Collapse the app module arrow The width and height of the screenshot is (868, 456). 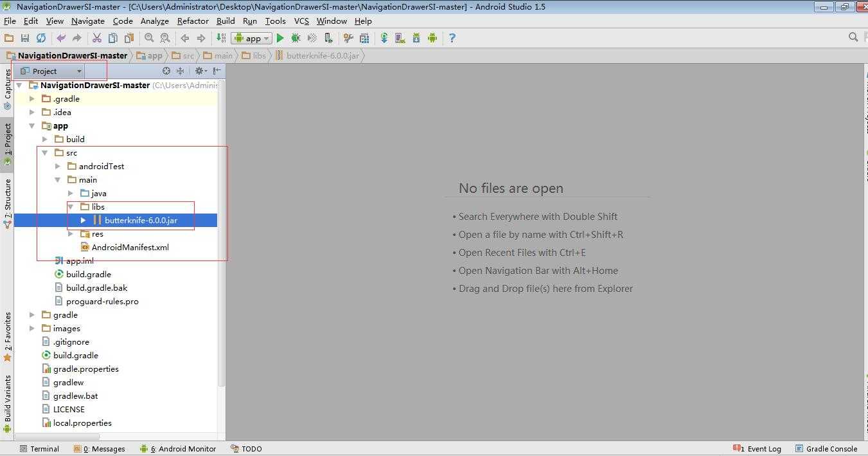[x=32, y=125]
